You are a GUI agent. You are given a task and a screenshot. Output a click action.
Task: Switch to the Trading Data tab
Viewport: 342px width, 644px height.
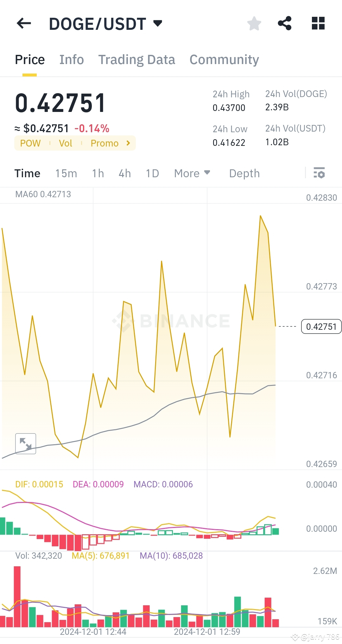137,60
